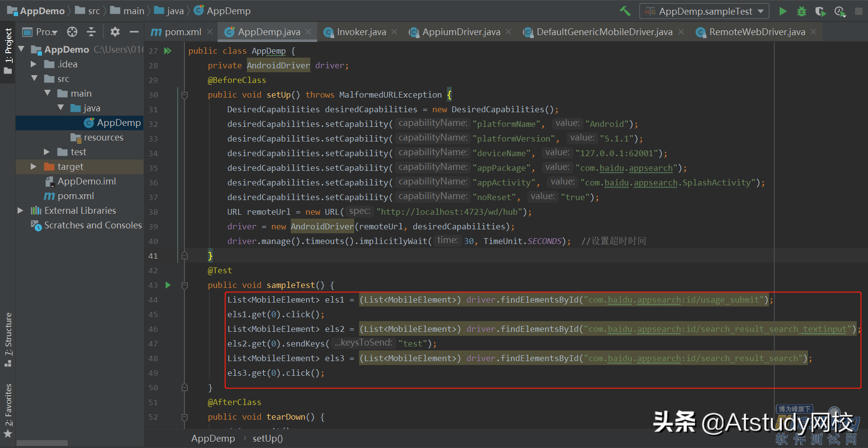This screenshot has height=448, width=868.
Task: Click Project panel horizontal scrollbar
Action: pos(42,443)
